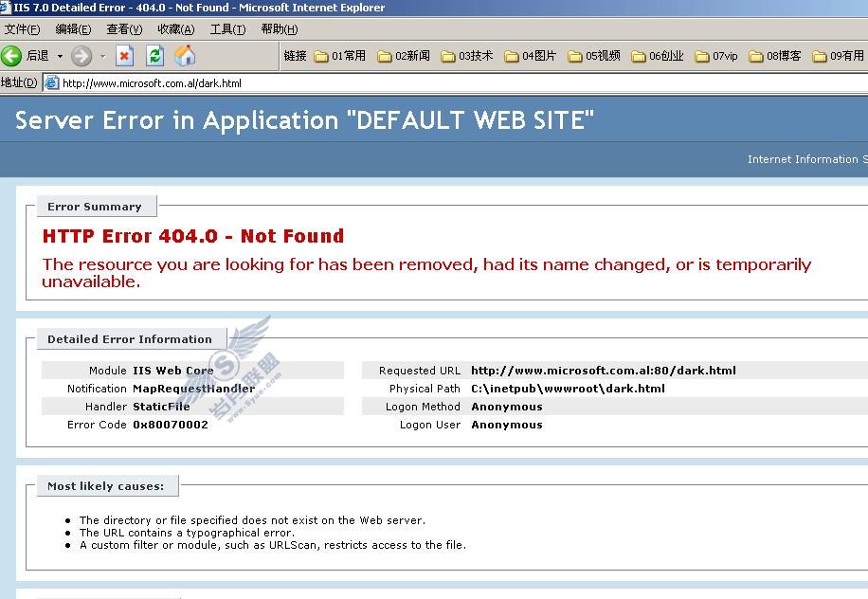Image resolution: width=868 pixels, height=599 pixels.
Task: Open the 07vip links folder
Action: 716,56
